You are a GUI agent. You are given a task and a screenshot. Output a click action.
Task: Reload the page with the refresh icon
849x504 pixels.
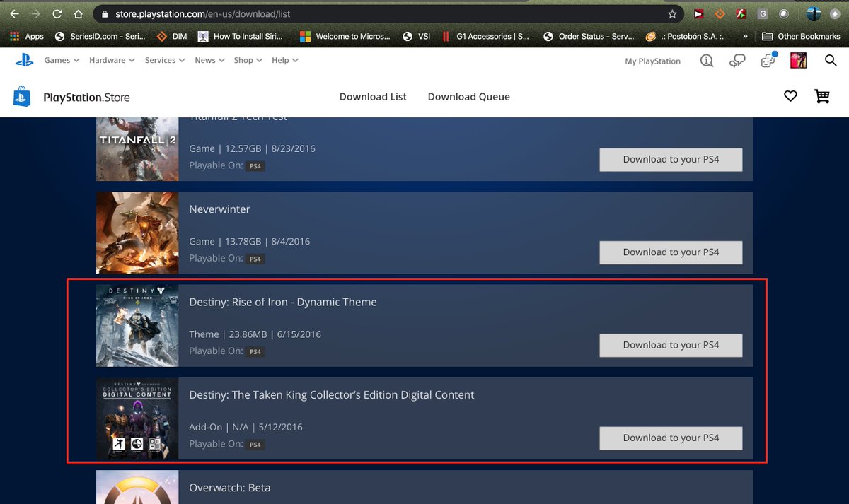click(57, 13)
